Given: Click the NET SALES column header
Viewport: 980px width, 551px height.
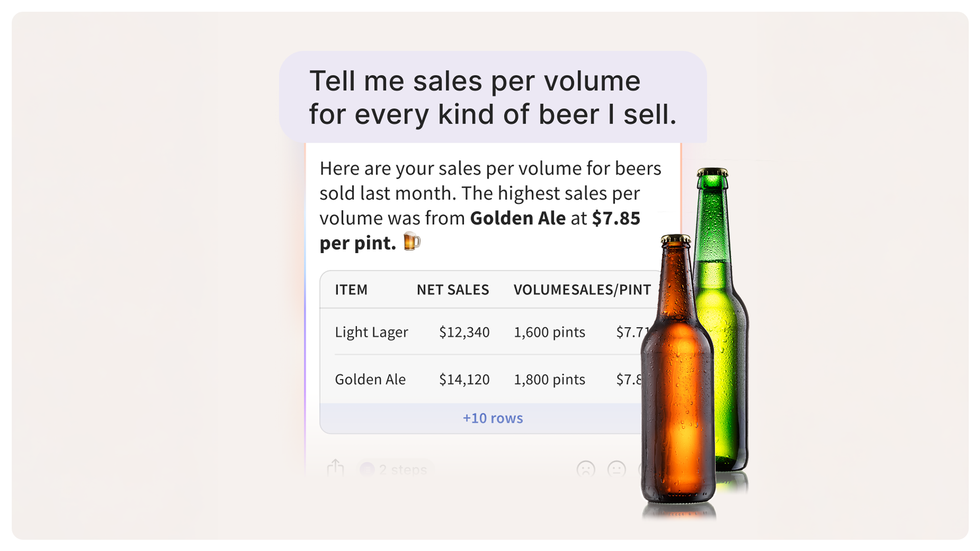Looking at the screenshot, I should [x=453, y=290].
